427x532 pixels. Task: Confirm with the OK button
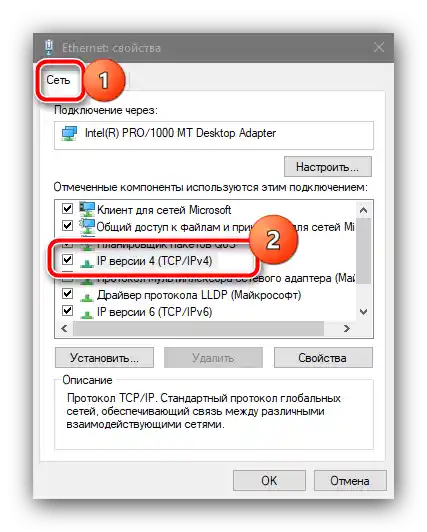click(x=269, y=480)
